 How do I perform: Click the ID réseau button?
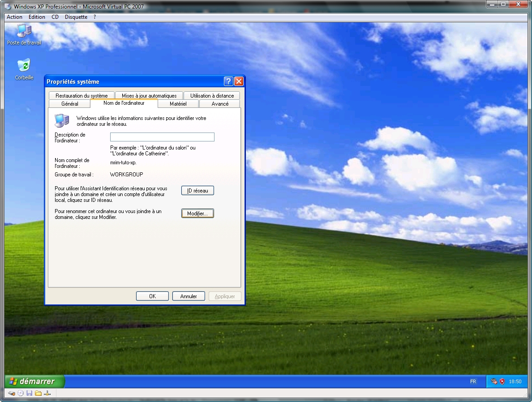click(x=197, y=191)
